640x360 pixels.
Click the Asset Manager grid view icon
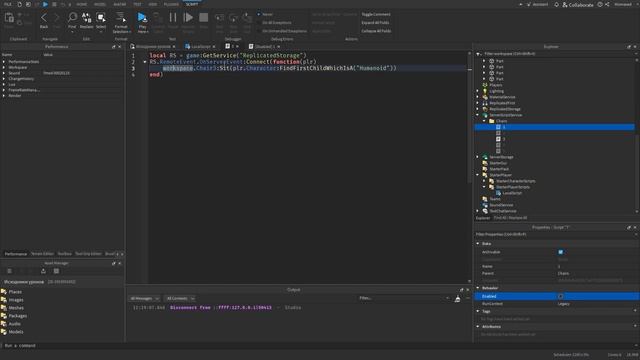pos(56,271)
